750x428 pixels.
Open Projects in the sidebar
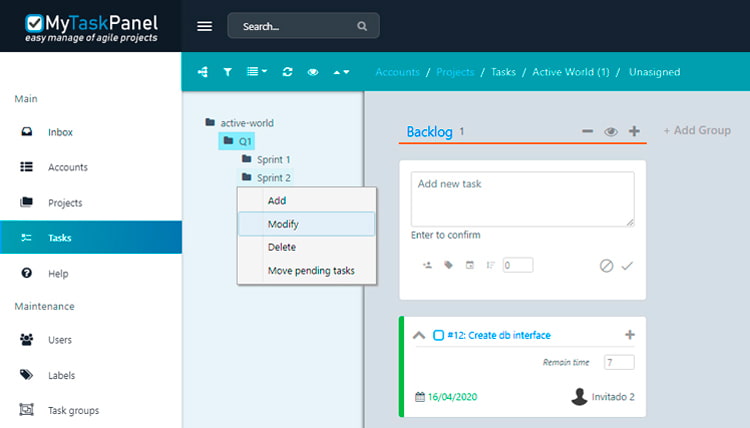91,203
